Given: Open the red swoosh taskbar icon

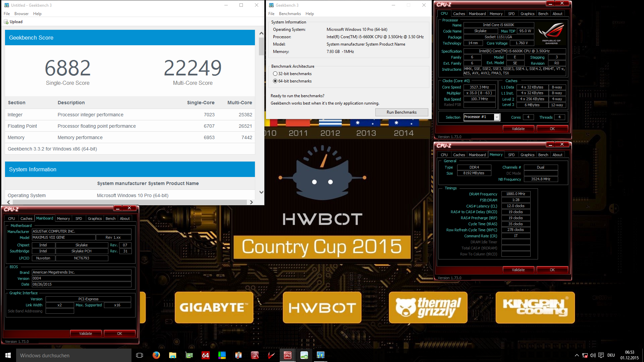Looking at the screenshot, I should click(271, 355).
